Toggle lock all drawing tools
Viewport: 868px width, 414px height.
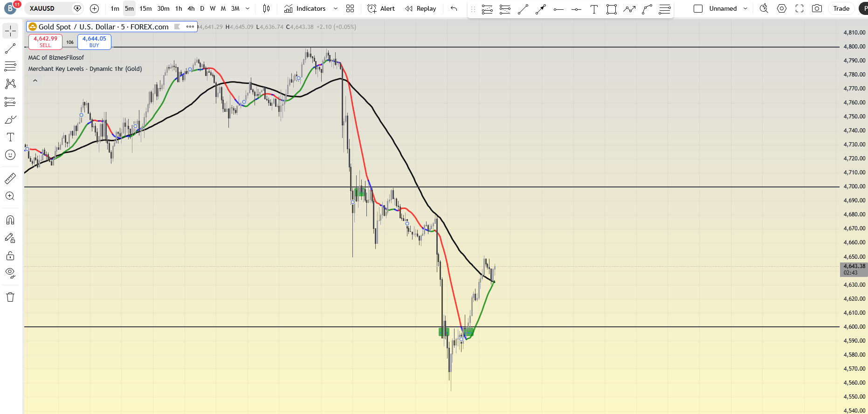(10, 256)
